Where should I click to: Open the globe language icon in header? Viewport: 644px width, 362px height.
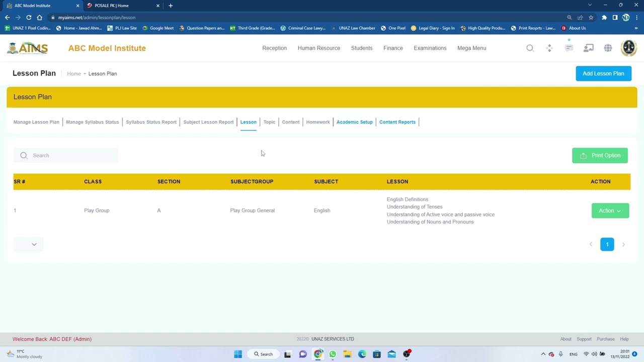pos(608,48)
